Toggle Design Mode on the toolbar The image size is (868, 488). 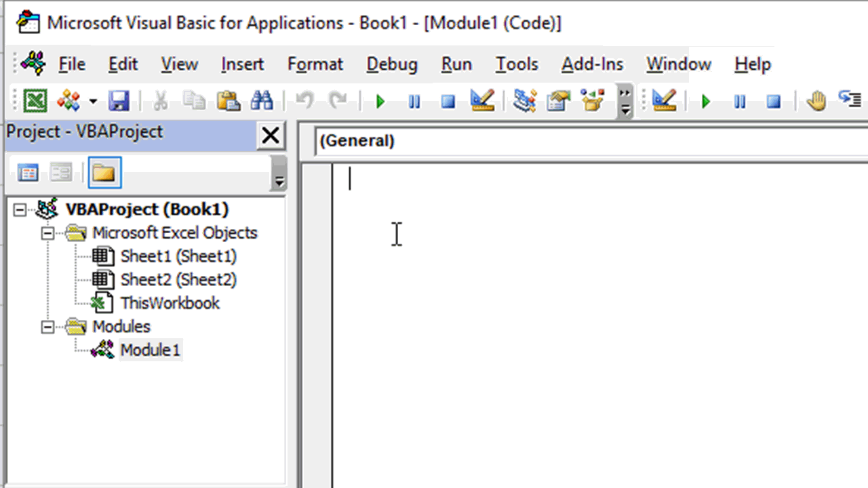pyautogui.click(x=482, y=100)
